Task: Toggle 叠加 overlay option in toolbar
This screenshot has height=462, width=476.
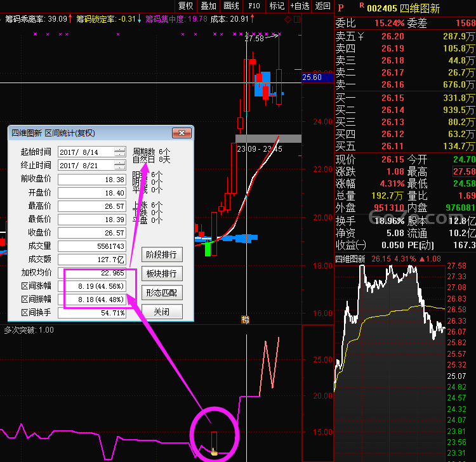Action: click(209, 6)
